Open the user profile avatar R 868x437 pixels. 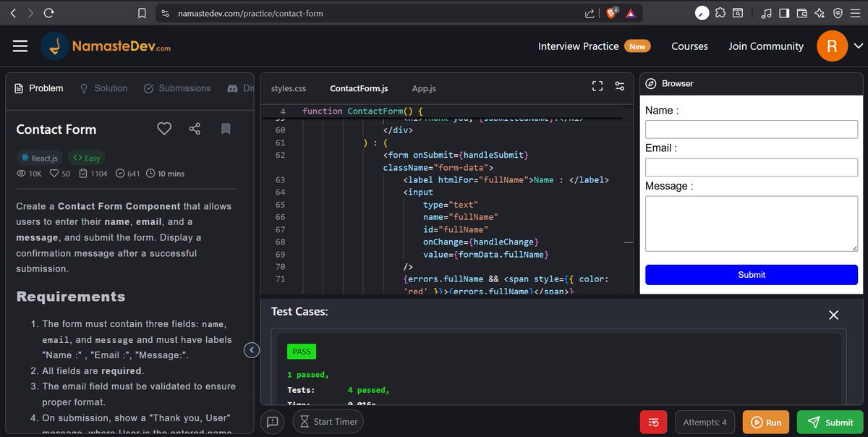point(832,46)
